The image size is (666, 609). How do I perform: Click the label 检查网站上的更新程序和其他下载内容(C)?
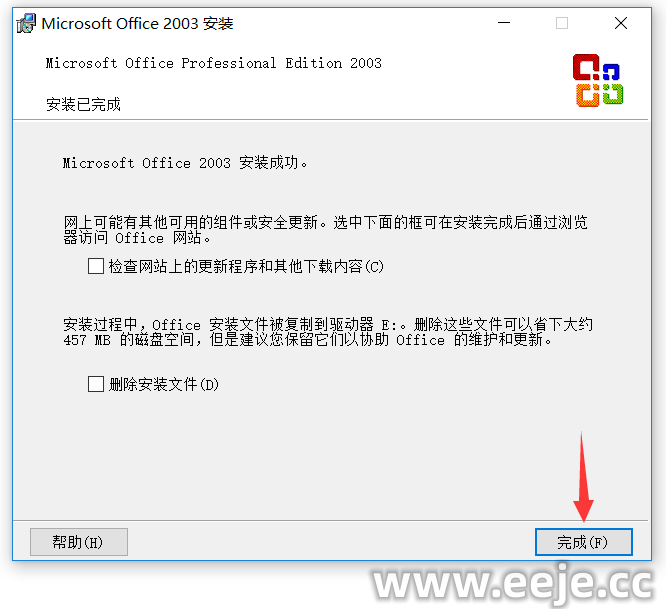246,266
